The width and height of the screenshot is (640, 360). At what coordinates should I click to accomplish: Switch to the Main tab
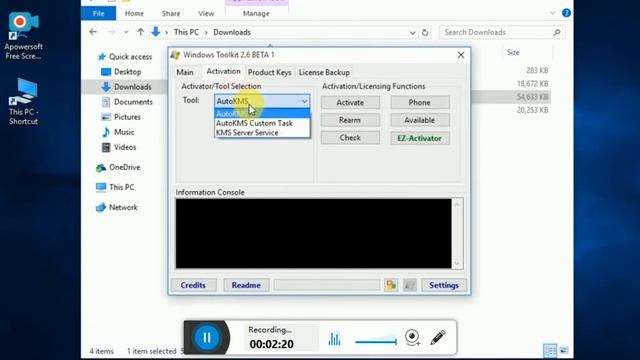click(185, 72)
